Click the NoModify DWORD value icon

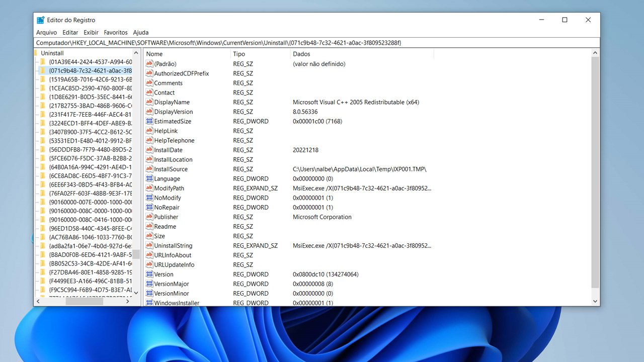tap(149, 198)
